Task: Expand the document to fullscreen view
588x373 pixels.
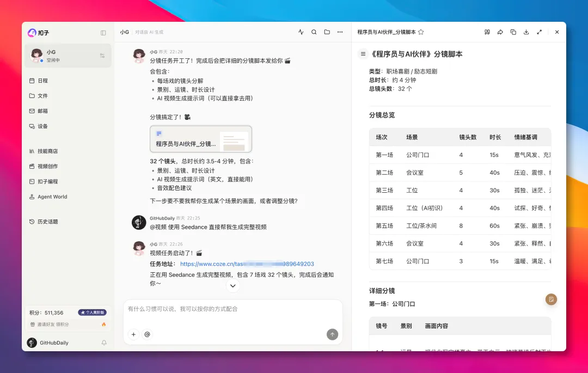Action: click(x=539, y=32)
